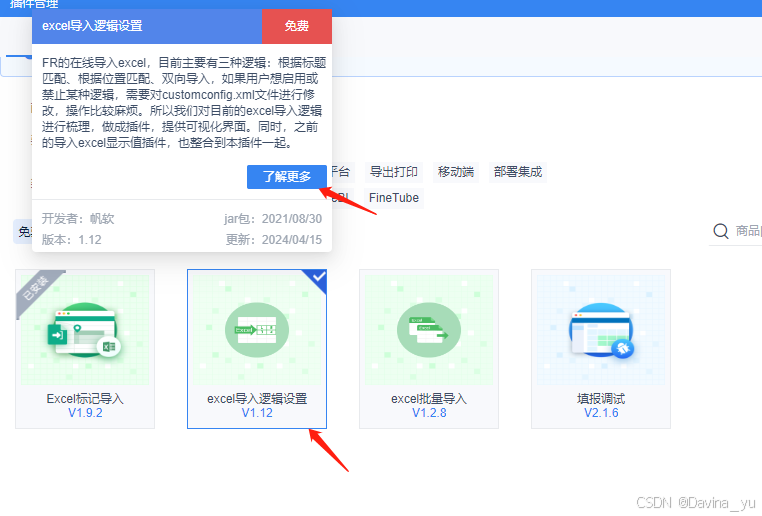Select the 部署集成 category tag
This screenshot has height=516, width=762.
(518, 172)
